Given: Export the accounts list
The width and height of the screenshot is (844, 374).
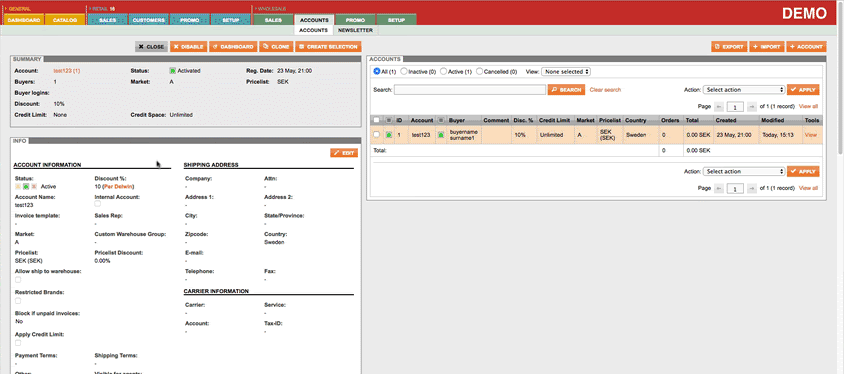Looking at the screenshot, I should tap(729, 47).
